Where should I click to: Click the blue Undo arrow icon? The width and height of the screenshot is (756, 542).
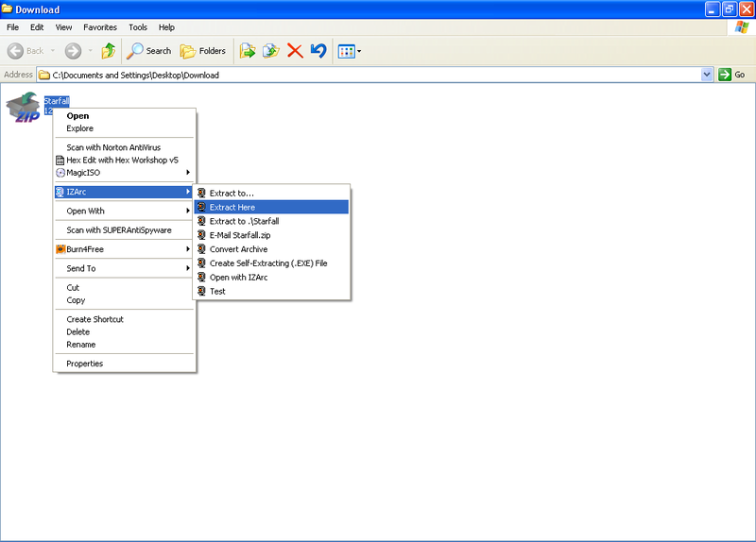318,51
